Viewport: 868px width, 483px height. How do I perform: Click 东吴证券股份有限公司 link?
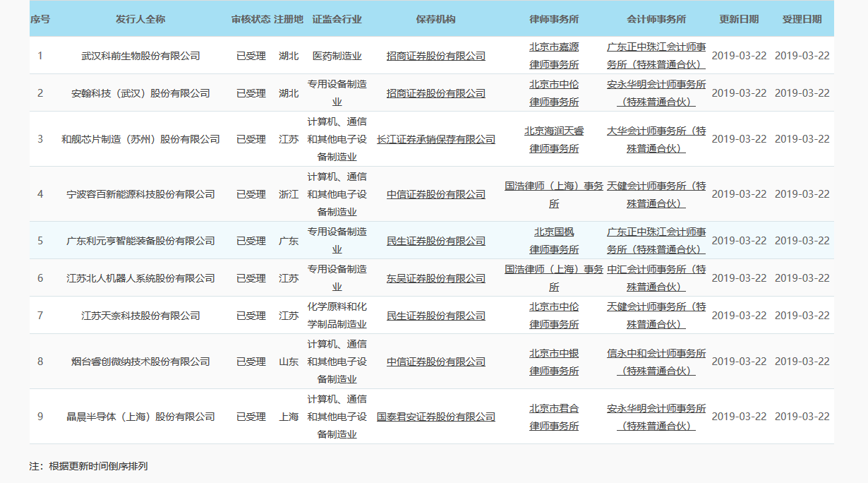click(436, 278)
